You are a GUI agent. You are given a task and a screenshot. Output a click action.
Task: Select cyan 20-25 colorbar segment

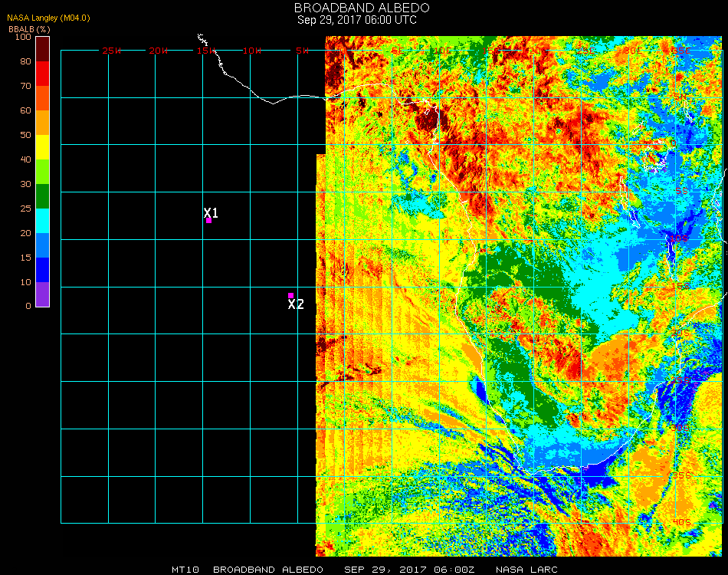tap(43, 221)
